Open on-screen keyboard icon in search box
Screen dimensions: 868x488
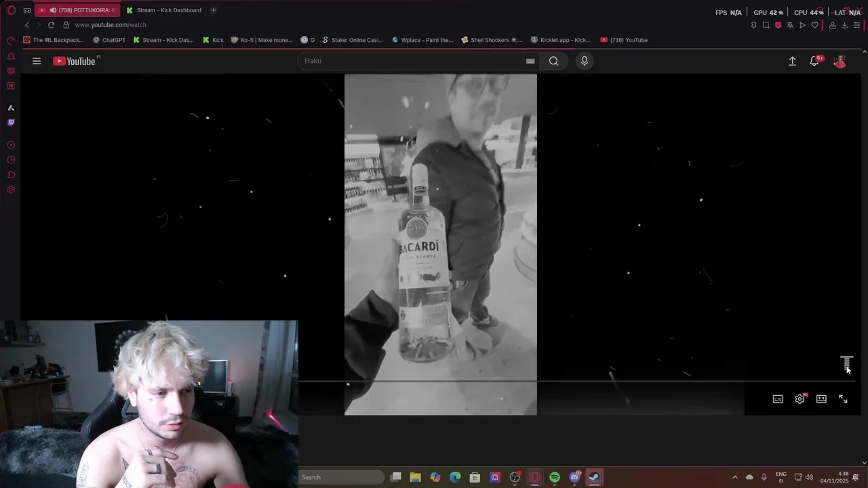pyautogui.click(x=530, y=61)
